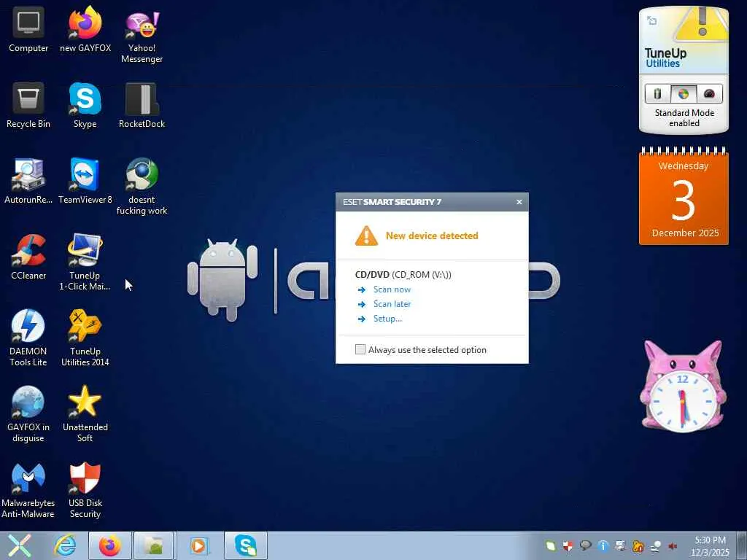Click the green tray icon

point(550,545)
